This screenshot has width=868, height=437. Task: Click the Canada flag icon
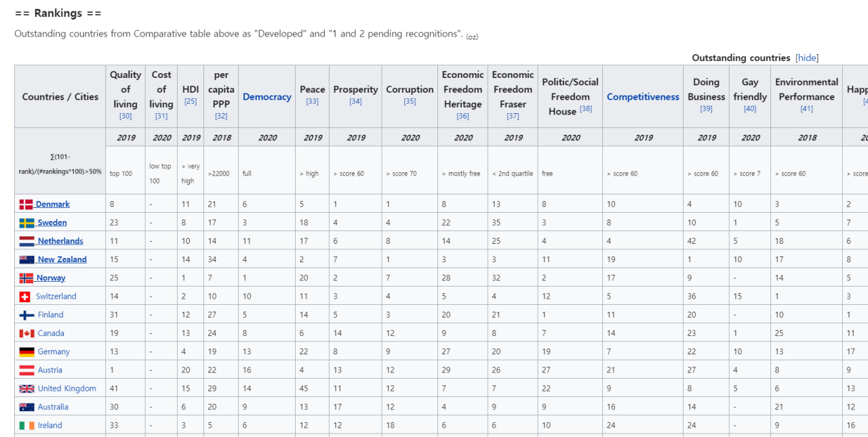(x=26, y=333)
